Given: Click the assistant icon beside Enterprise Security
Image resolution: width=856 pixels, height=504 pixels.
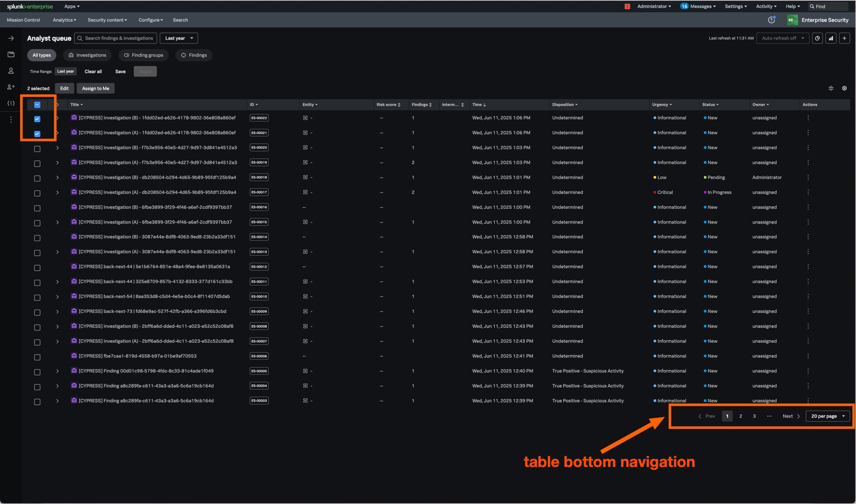Looking at the screenshot, I should 771,20.
